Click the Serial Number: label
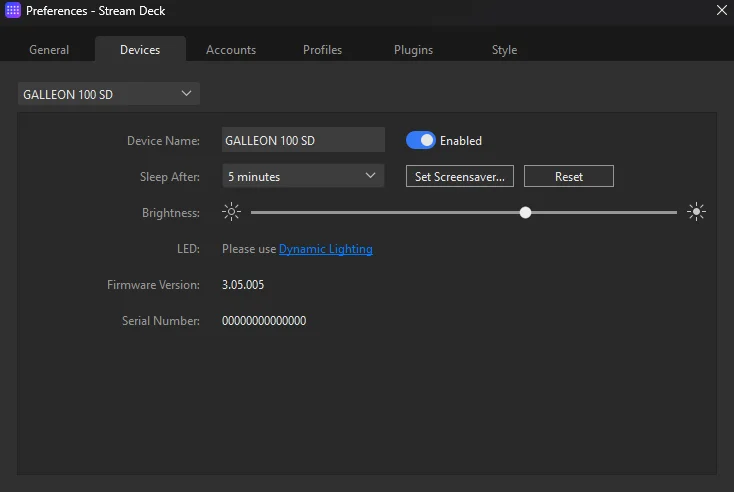Screen dimensions: 734x492 161,321
